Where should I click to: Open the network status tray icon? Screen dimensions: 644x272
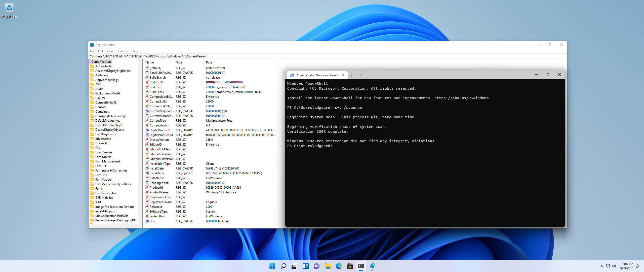pyautogui.click(x=608, y=266)
